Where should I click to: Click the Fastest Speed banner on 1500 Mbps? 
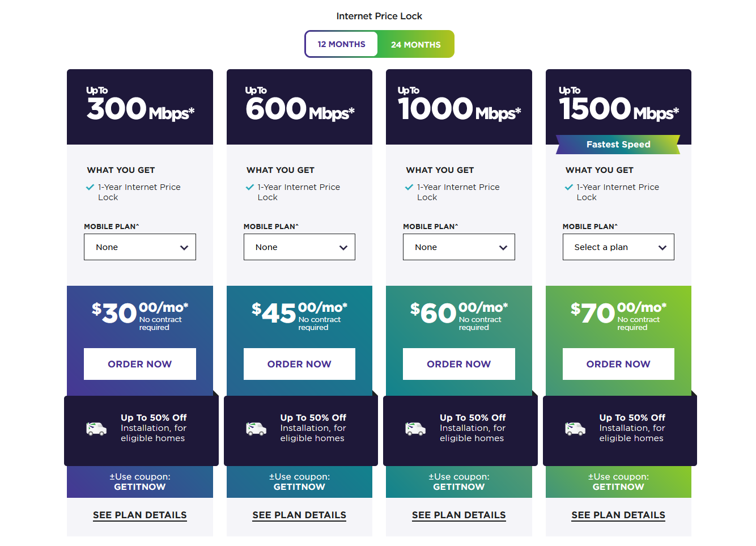tap(618, 145)
